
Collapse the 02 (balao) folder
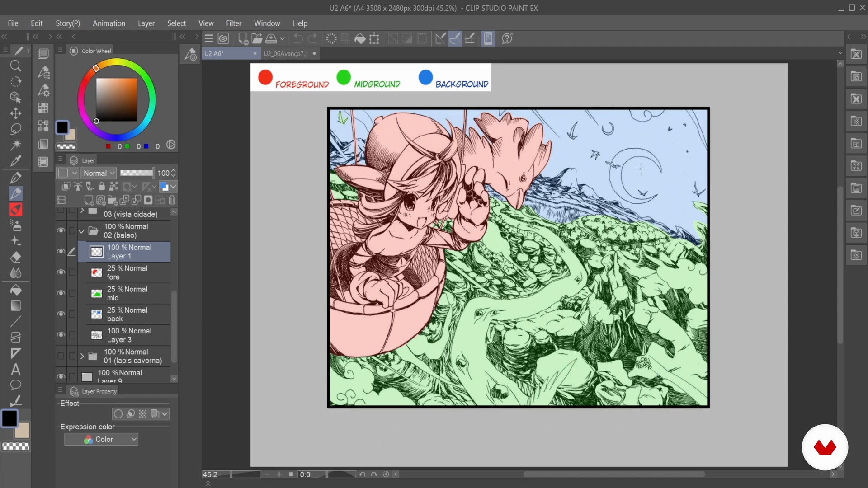[81, 231]
